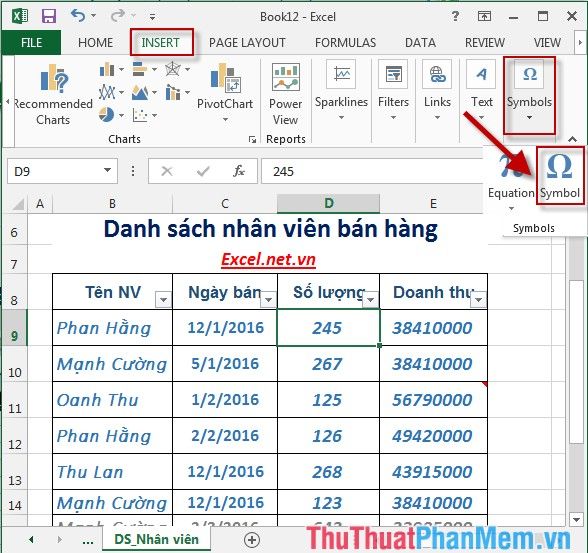Select the cell 5/1/2016

(x=225, y=364)
